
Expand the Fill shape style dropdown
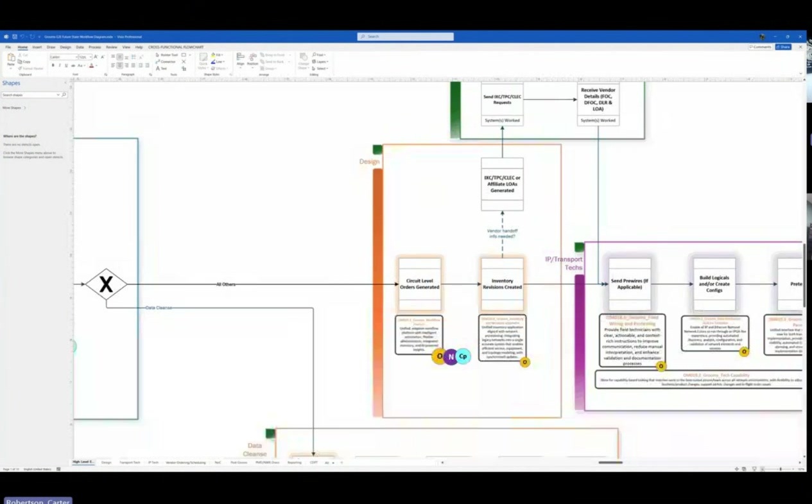pyautogui.click(x=217, y=55)
